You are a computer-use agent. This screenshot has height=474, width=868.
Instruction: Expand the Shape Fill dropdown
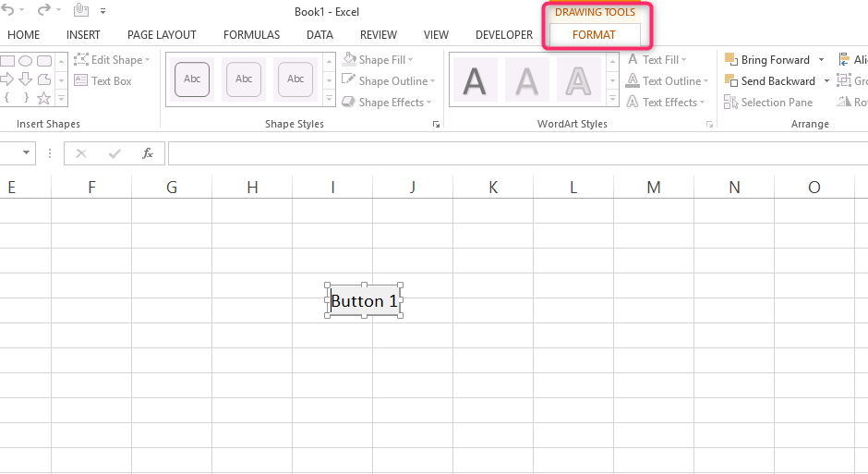point(410,60)
